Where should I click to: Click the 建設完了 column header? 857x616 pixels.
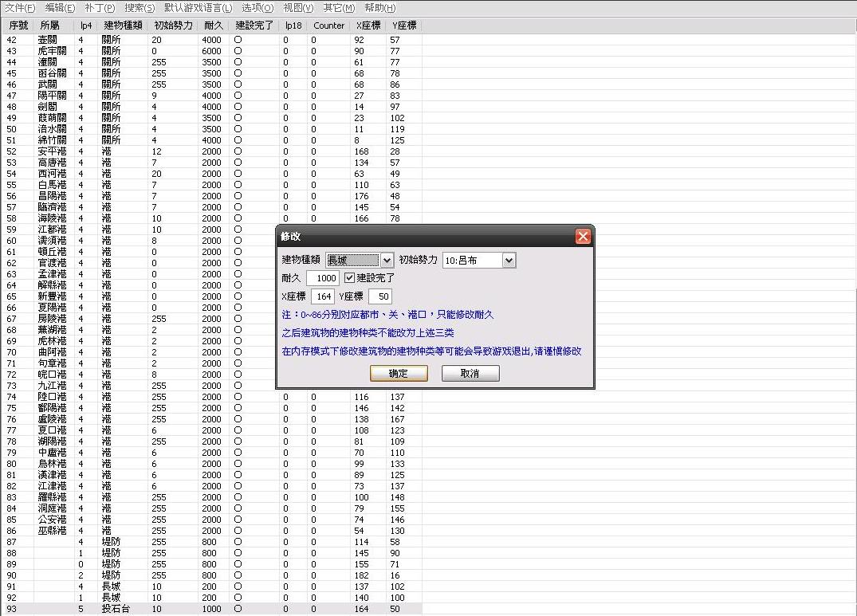click(x=254, y=26)
